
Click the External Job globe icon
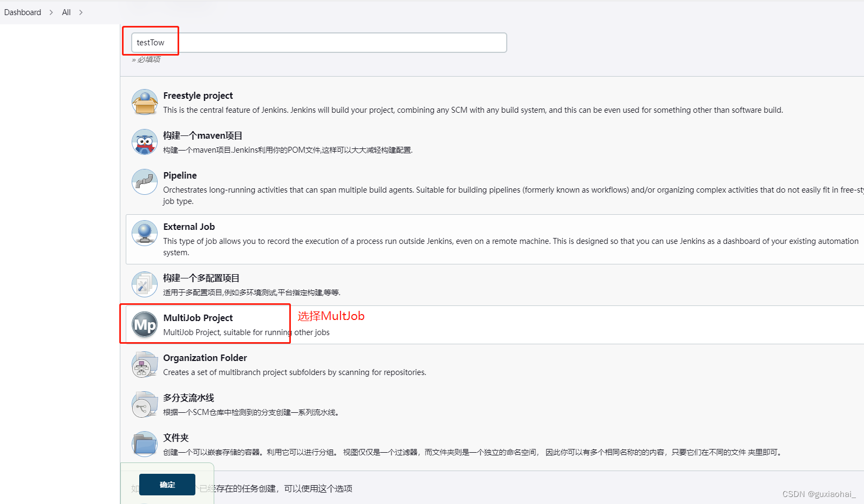coord(145,233)
